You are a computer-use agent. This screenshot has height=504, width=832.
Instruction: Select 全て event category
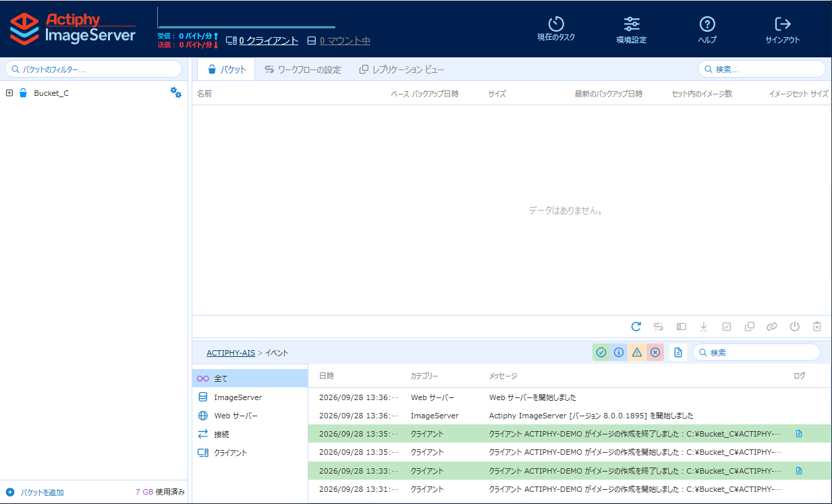click(x=250, y=379)
